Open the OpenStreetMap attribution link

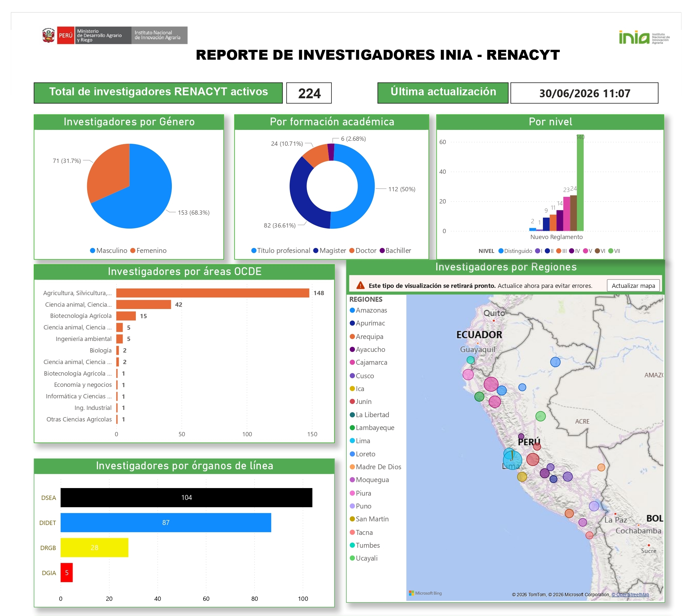[x=630, y=595]
